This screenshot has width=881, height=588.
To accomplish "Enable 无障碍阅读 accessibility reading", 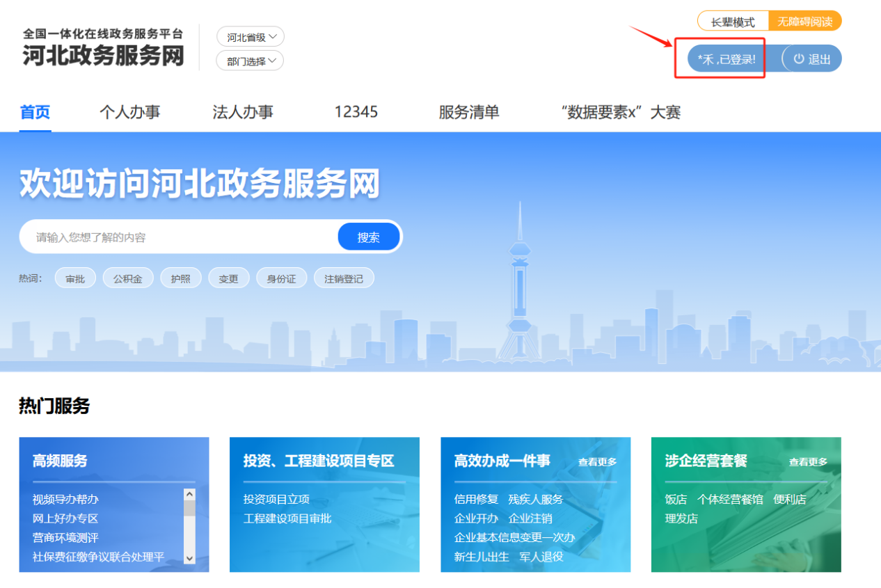I will (x=804, y=22).
